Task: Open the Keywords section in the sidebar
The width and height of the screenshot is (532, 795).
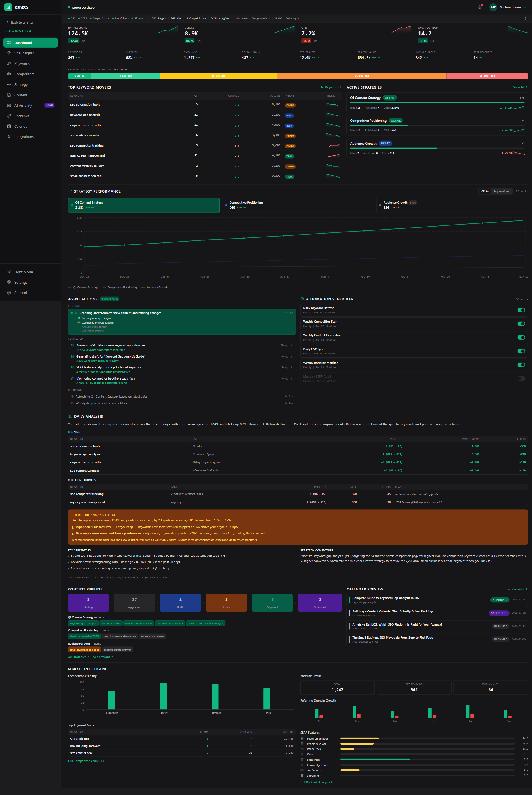Action: coord(22,64)
